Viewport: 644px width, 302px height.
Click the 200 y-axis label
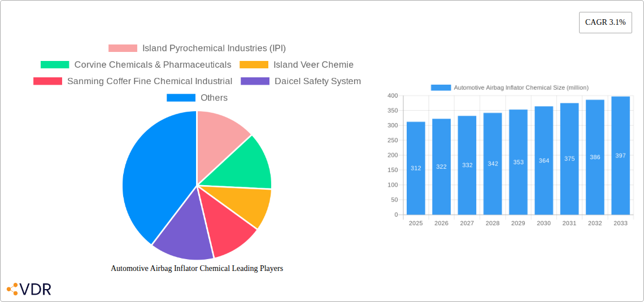click(x=393, y=155)
